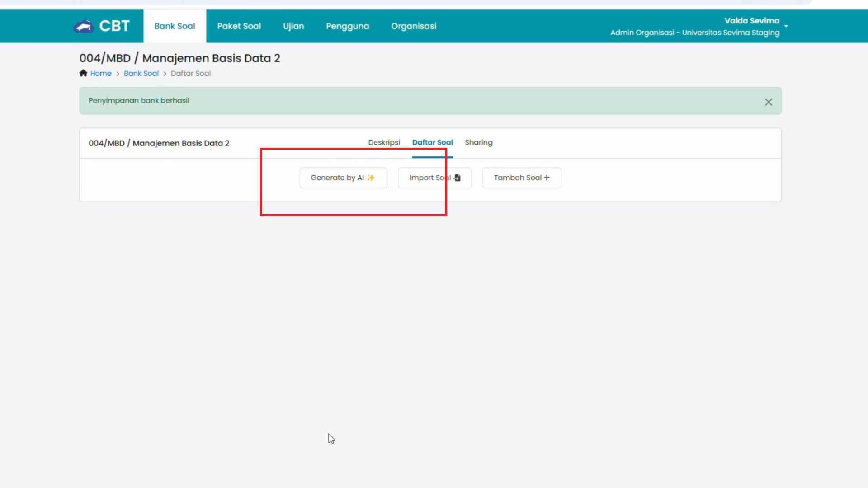The width and height of the screenshot is (868, 488).
Task: Dismiss the success alert with X icon
Action: click(x=768, y=102)
